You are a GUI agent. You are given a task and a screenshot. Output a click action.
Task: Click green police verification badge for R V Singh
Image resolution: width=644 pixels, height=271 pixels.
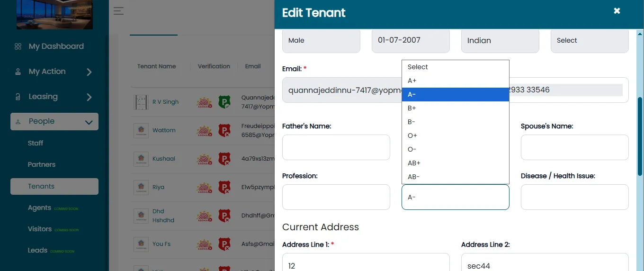[x=224, y=102]
